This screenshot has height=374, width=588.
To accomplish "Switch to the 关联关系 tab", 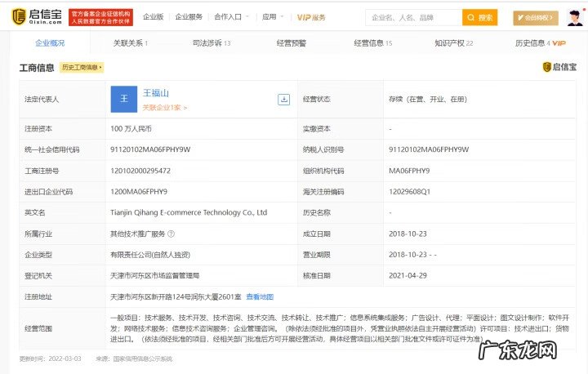I will click(131, 43).
